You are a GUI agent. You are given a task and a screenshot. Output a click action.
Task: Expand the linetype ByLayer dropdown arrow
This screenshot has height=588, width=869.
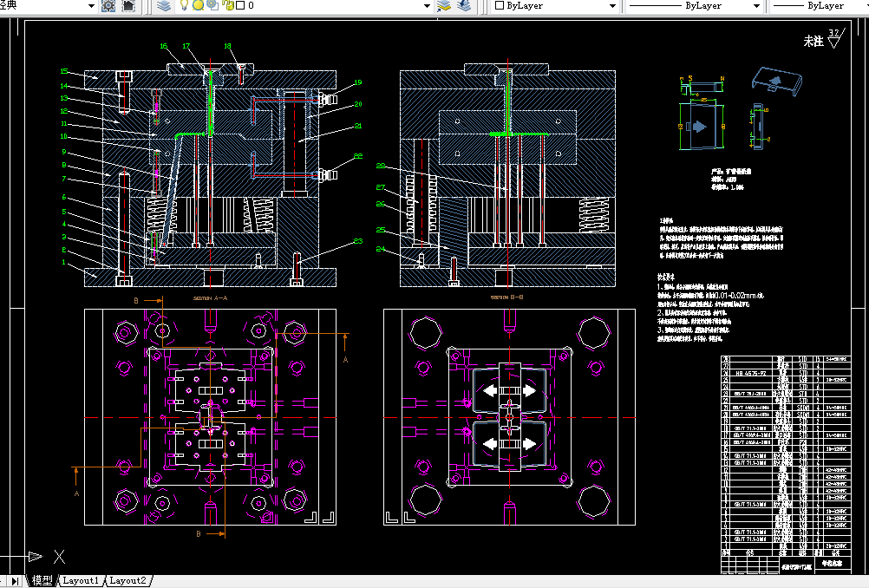[x=756, y=6]
